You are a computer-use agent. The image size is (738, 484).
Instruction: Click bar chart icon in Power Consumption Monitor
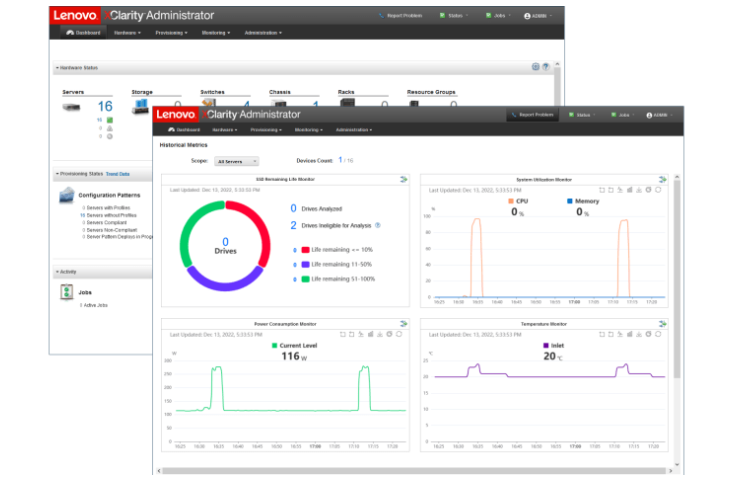tap(370, 334)
